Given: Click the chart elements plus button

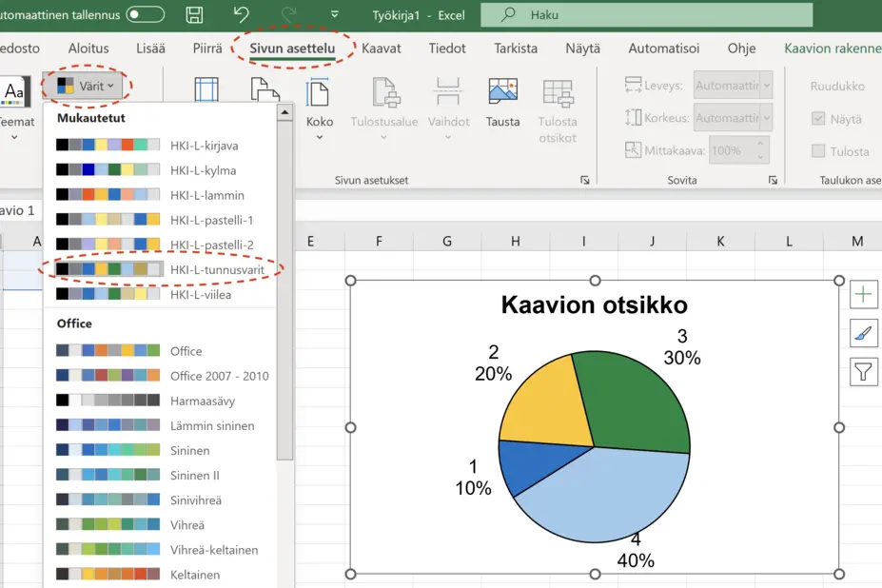Looking at the screenshot, I should point(863,294).
